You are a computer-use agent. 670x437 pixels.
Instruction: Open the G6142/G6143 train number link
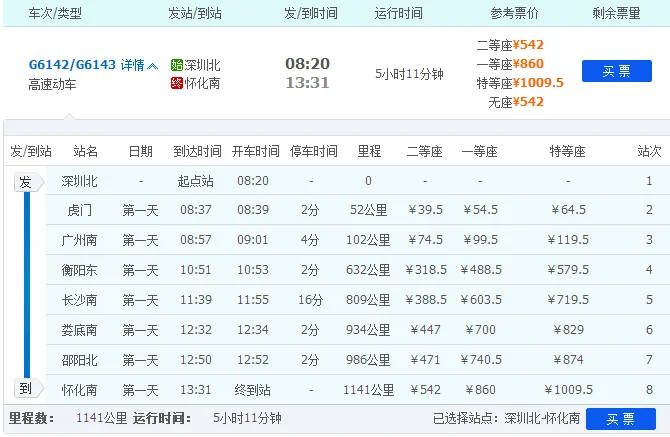[x=72, y=65]
